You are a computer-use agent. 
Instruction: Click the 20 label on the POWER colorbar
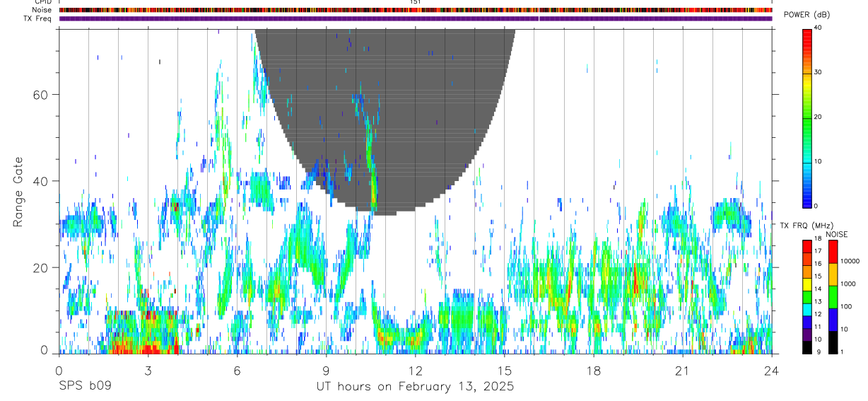tap(818, 117)
